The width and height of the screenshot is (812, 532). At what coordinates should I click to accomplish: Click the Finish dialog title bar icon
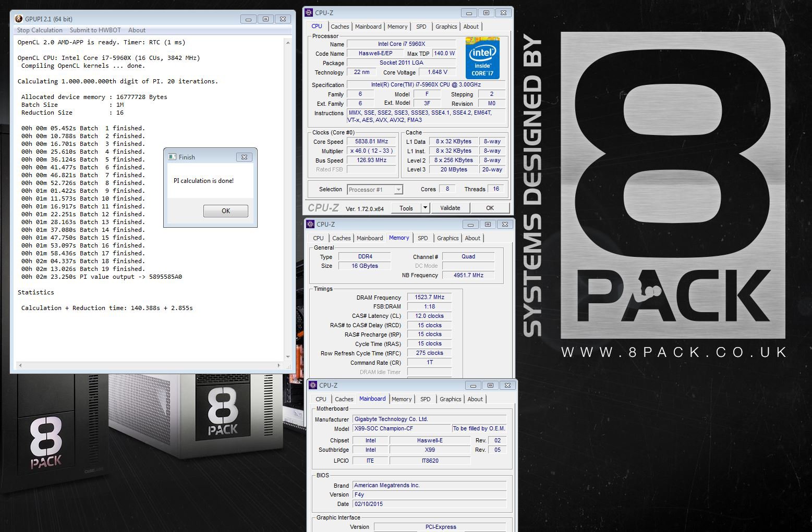click(172, 157)
